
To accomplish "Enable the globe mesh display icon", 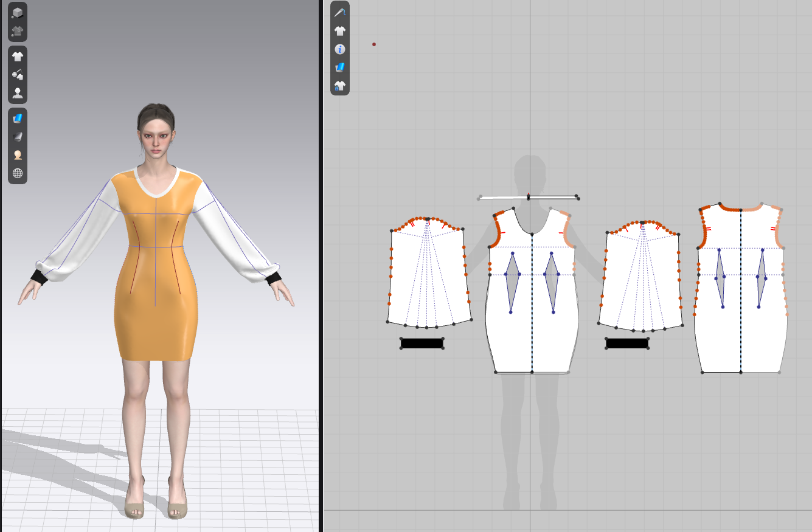I will (x=18, y=173).
